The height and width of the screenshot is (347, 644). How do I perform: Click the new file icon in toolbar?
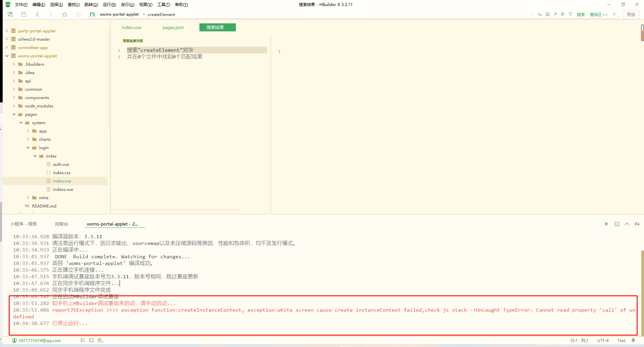click(10, 14)
